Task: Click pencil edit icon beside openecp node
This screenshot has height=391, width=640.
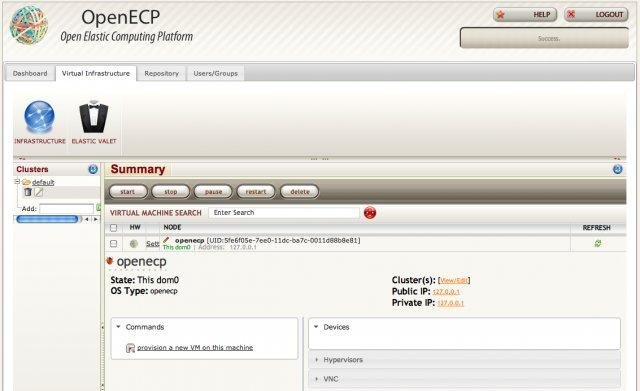Action: pos(166,240)
